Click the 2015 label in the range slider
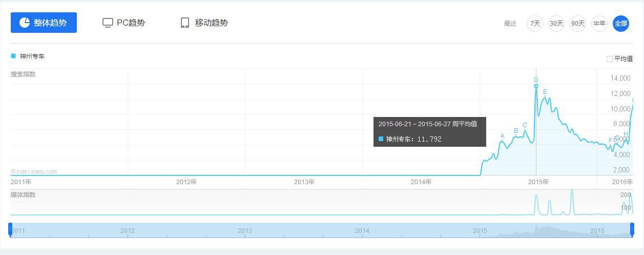Viewport: 644px width, 255px height. (480, 231)
